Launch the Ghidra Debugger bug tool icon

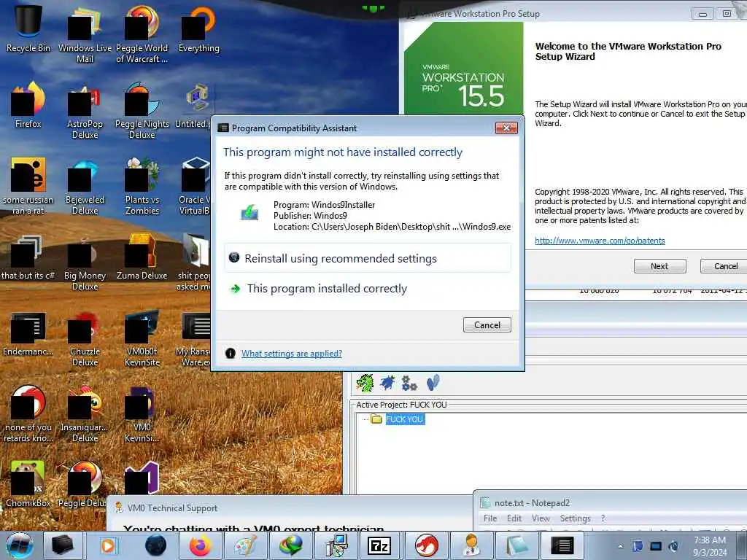tap(387, 382)
